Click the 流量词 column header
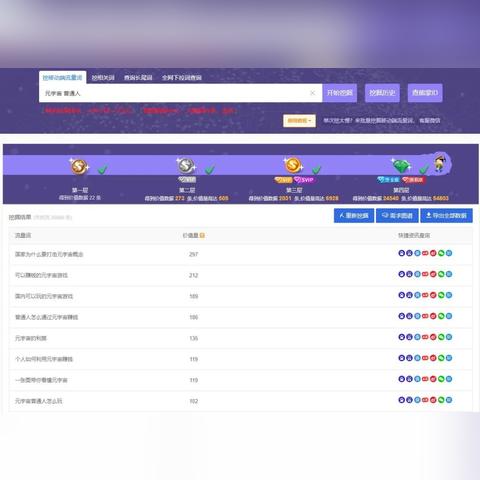The image size is (480, 480). [23, 235]
